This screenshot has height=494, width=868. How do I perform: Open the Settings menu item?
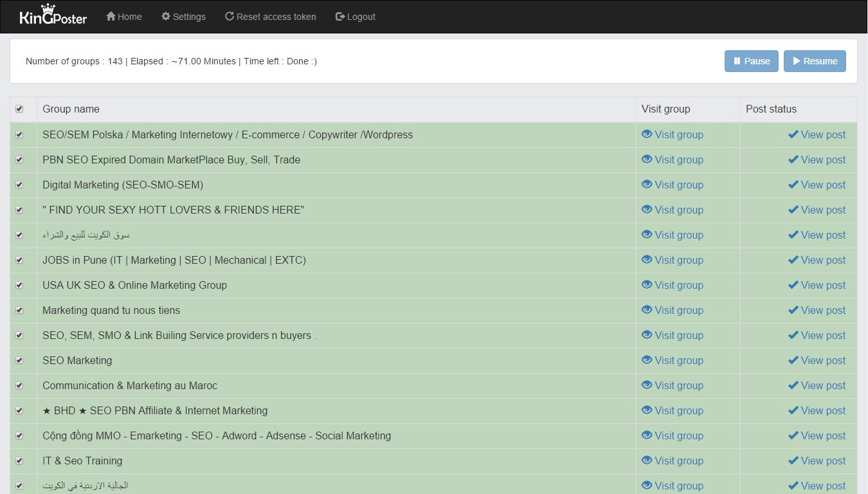pos(183,17)
